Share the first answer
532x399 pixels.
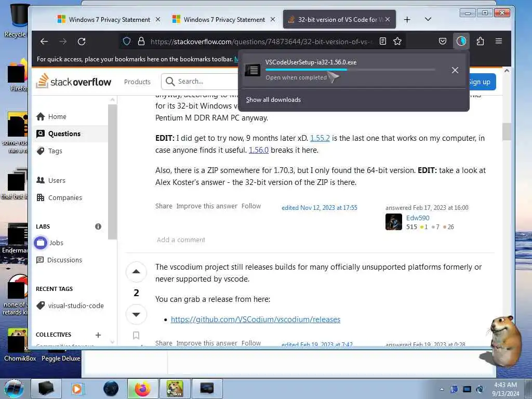point(164,206)
